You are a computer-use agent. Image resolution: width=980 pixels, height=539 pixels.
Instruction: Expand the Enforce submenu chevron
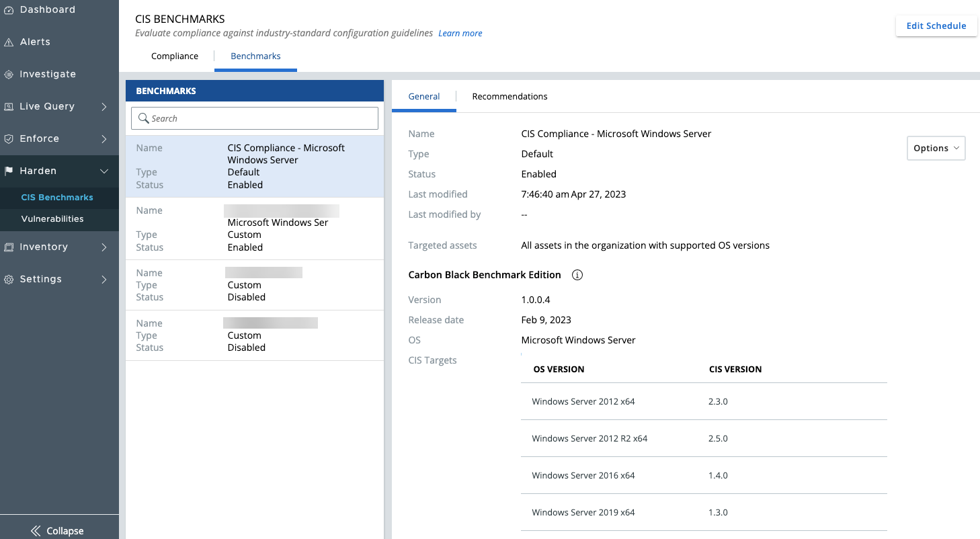click(x=104, y=139)
